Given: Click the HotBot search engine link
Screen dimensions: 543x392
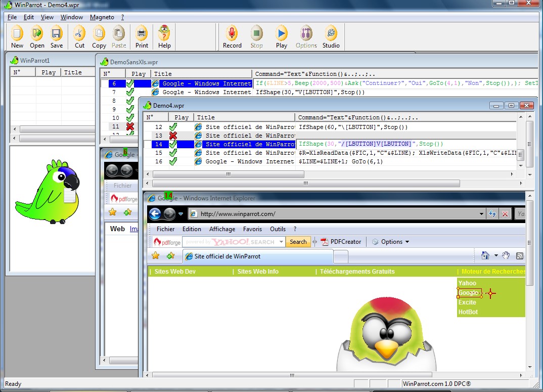Looking at the screenshot, I should tap(468, 312).
